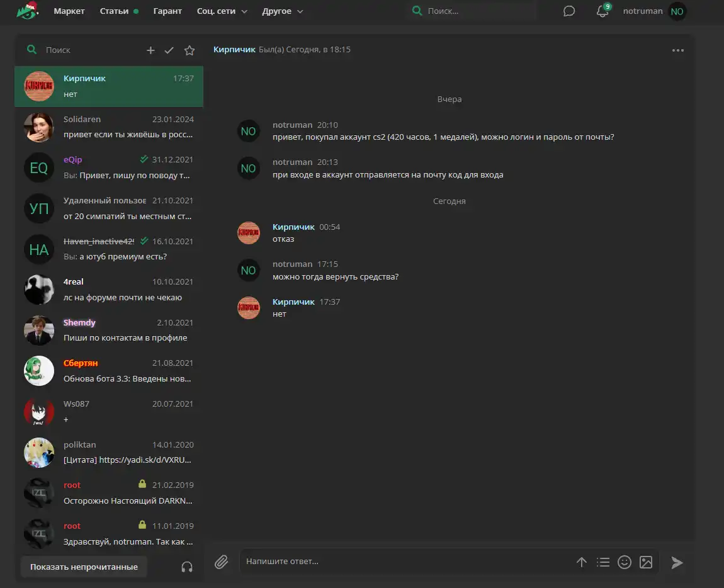
Task: Expand the Соц. сети dropdown menu
Action: point(222,11)
